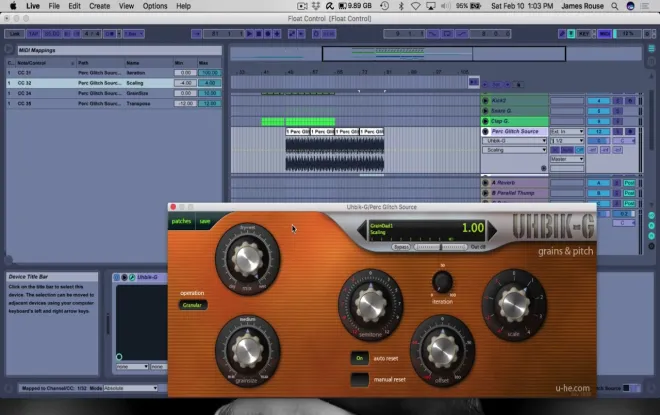Open the Granular operation selector
Image resolution: width=660 pixels, height=415 pixels.
192,305
